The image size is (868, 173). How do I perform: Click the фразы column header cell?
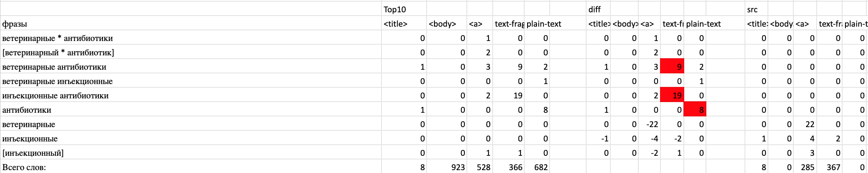coord(191,23)
